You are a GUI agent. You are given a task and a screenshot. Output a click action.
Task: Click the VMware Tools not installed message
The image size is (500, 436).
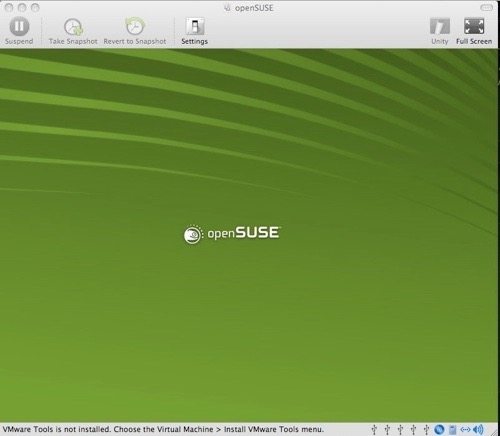[163, 429]
